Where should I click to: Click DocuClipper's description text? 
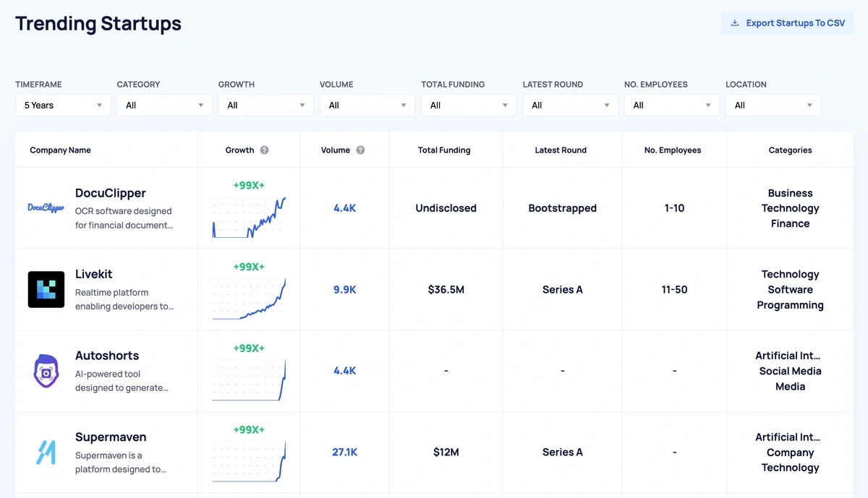tap(124, 218)
